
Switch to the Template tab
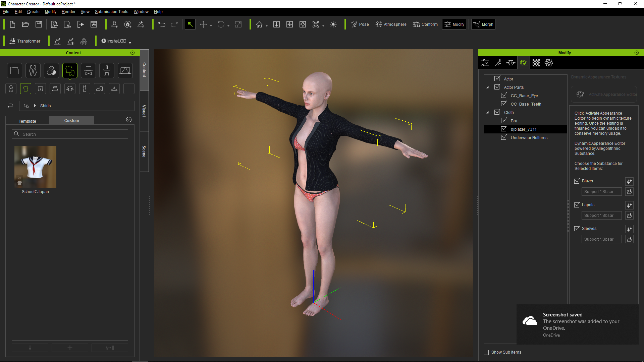coord(28,121)
